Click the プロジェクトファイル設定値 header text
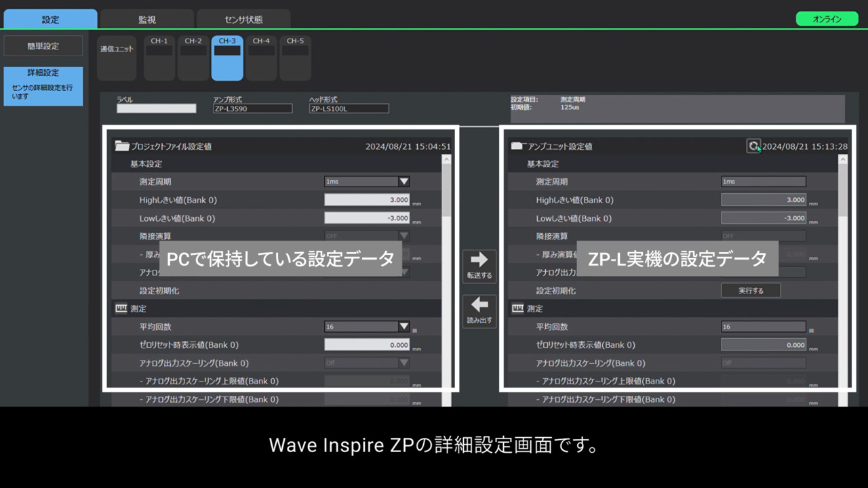Viewport: 868px width, 488px height. [172, 146]
